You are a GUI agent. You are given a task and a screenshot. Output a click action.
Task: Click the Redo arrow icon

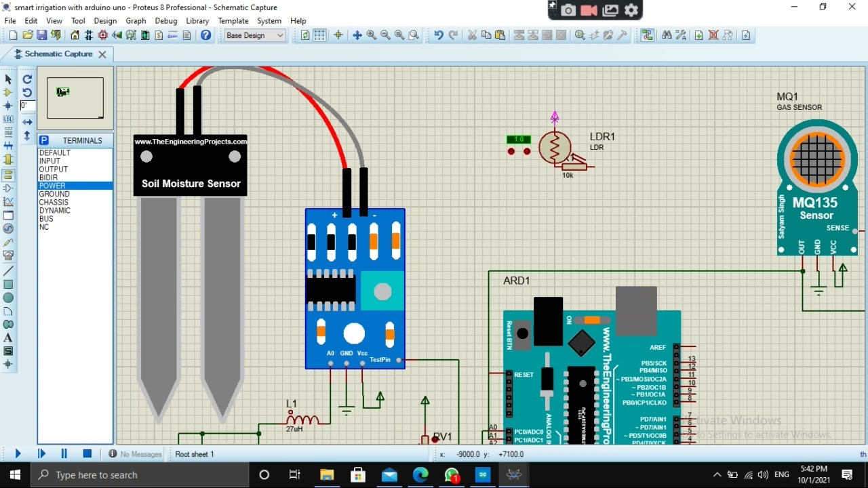click(453, 35)
